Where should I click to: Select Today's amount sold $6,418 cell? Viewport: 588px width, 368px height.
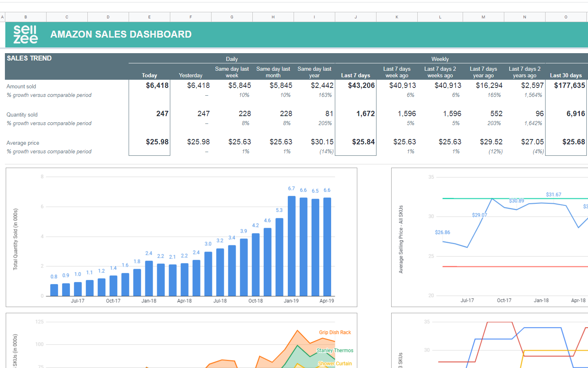(157, 85)
